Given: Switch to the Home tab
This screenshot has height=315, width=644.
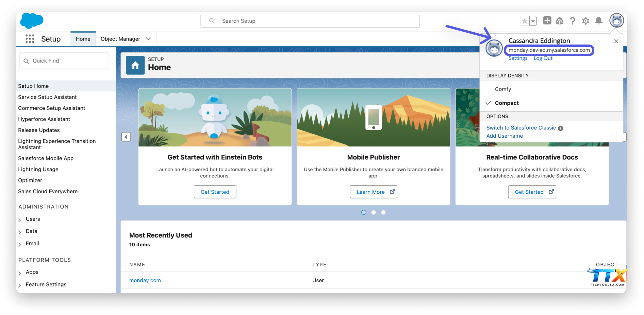Looking at the screenshot, I should click(83, 39).
